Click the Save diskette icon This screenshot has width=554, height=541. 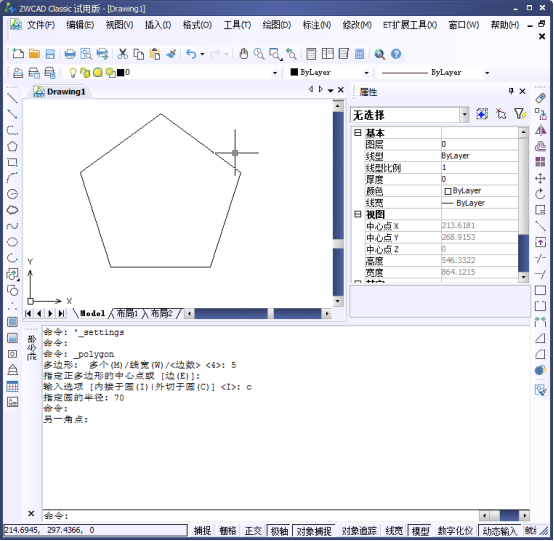click(x=50, y=54)
